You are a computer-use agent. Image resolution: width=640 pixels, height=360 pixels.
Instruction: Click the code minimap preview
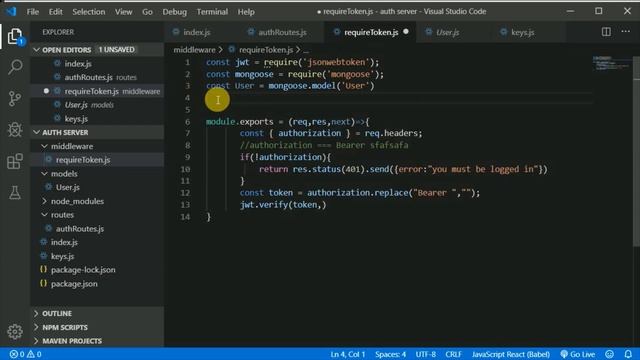[611, 63]
